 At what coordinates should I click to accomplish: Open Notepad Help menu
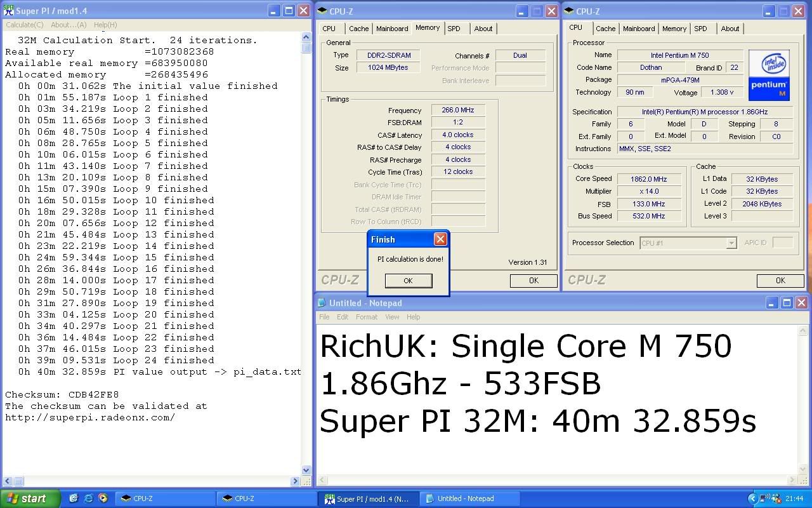coord(413,317)
